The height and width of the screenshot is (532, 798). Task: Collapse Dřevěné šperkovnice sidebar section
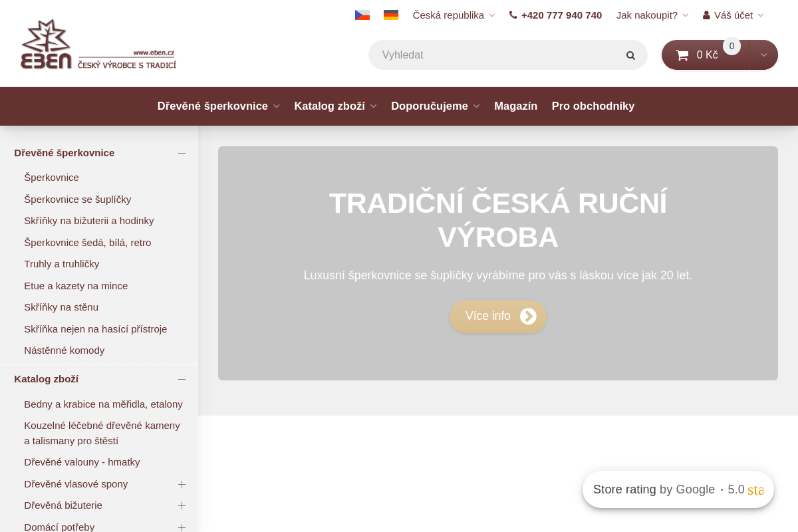[182, 153]
